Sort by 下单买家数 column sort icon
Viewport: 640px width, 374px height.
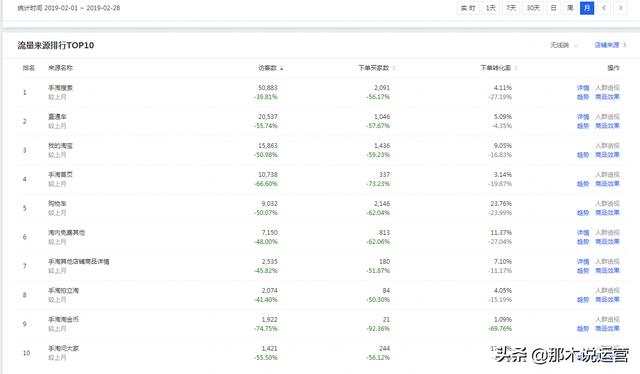[394, 68]
